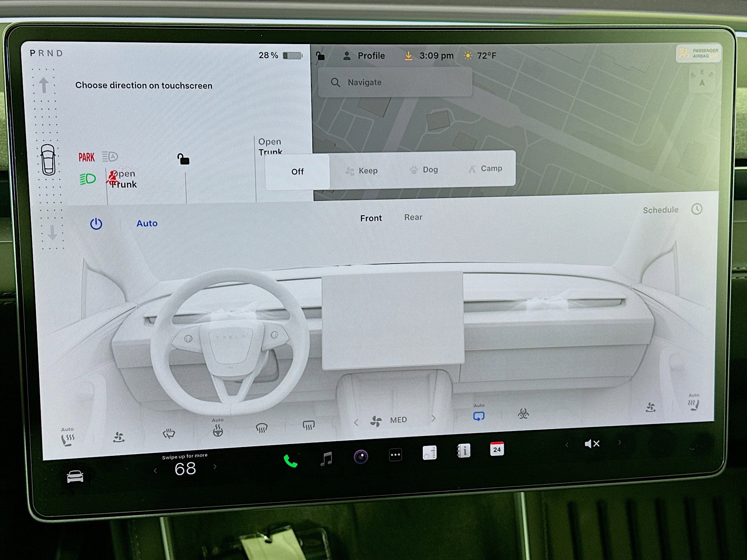Increase fan speed with right chevron
747x560 pixels.
click(x=434, y=418)
